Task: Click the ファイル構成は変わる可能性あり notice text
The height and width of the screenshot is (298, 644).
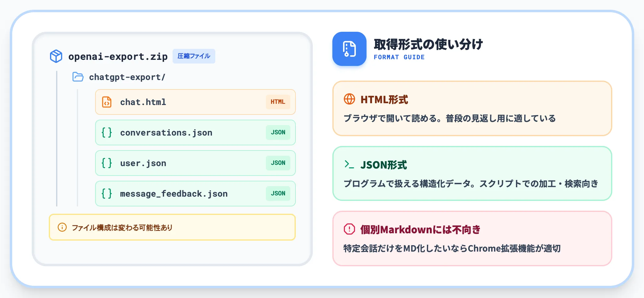Action: coord(122,227)
